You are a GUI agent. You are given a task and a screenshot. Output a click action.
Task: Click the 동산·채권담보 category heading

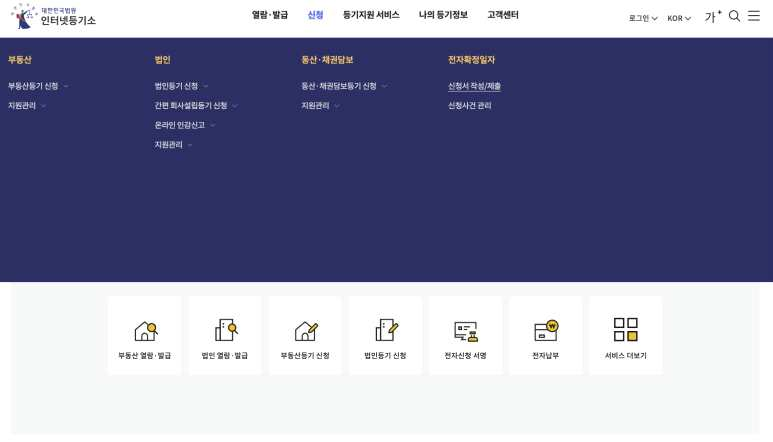click(327, 60)
